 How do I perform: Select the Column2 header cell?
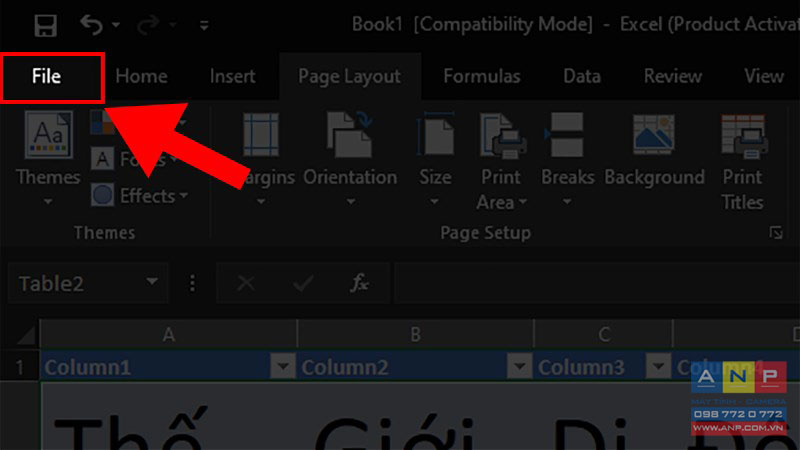[x=415, y=366]
